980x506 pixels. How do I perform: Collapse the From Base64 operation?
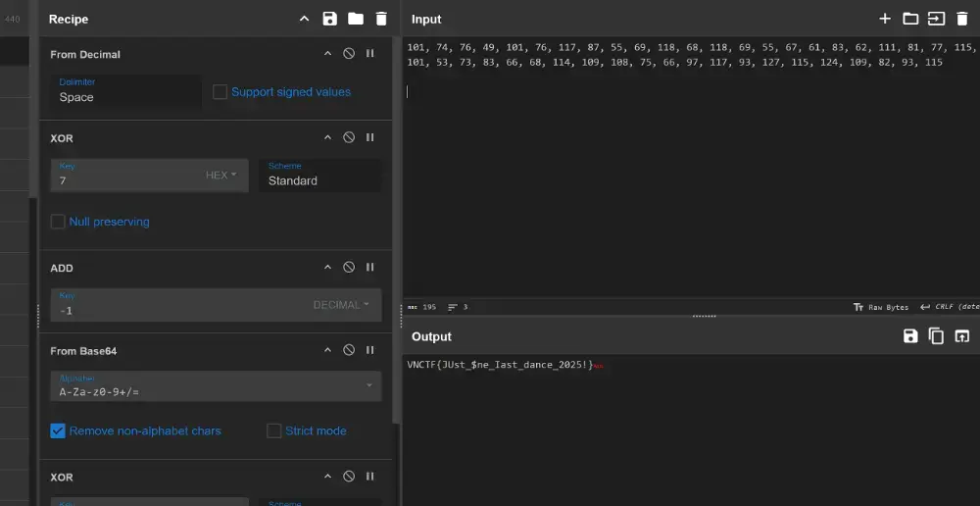pyautogui.click(x=328, y=351)
